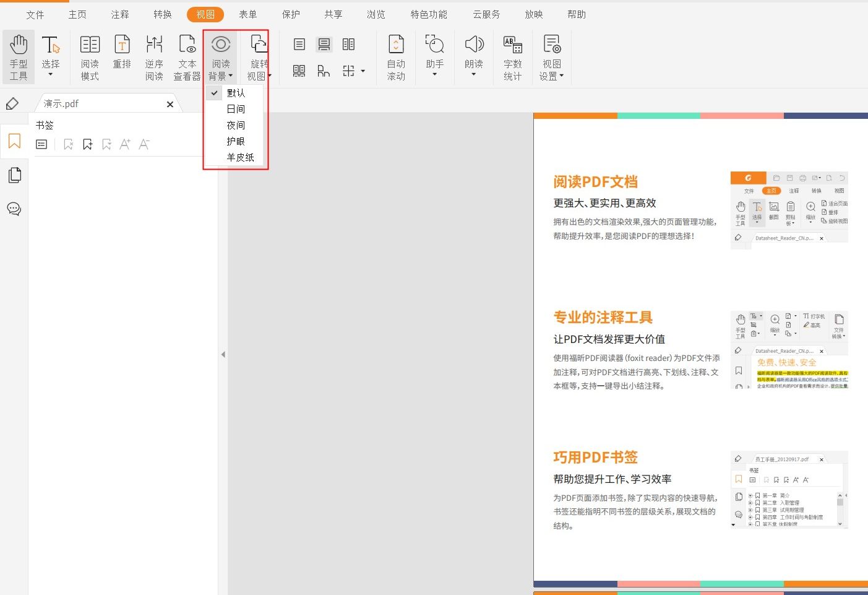Click the Reading Background (阅读背景) eye icon

pyautogui.click(x=221, y=45)
